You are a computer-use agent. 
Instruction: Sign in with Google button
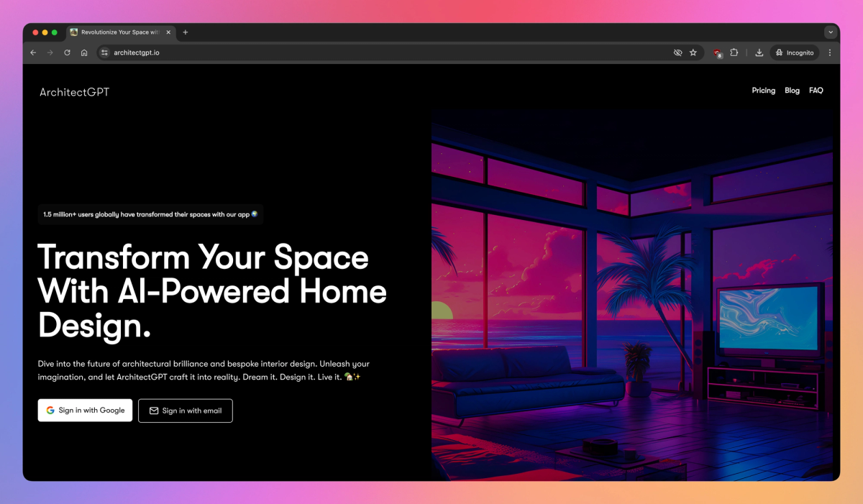click(85, 411)
